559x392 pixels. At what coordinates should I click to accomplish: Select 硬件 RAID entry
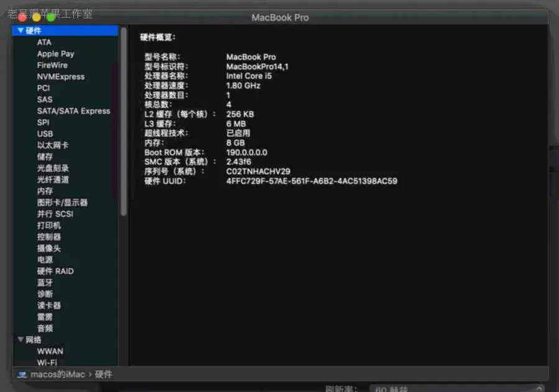tap(55, 271)
